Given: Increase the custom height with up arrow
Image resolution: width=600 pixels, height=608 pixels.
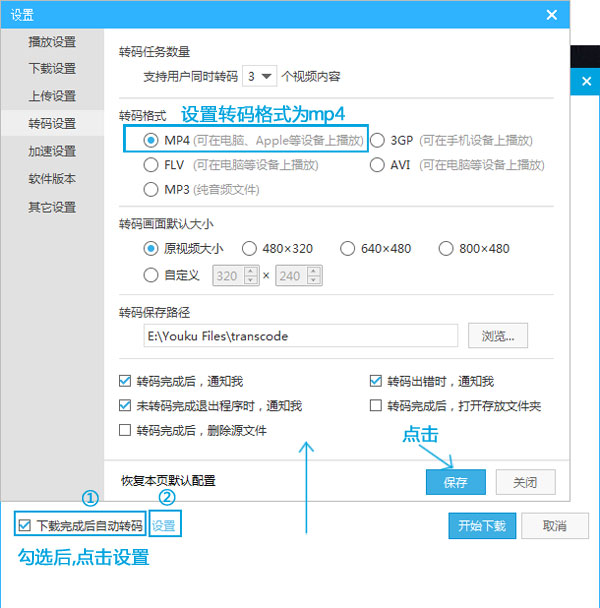Looking at the screenshot, I should click(x=314, y=271).
